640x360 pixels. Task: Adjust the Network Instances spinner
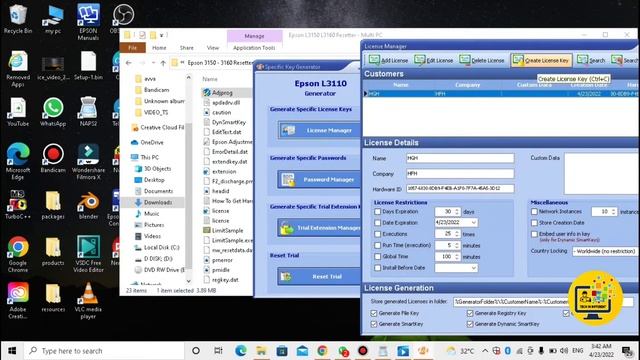coord(614,211)
